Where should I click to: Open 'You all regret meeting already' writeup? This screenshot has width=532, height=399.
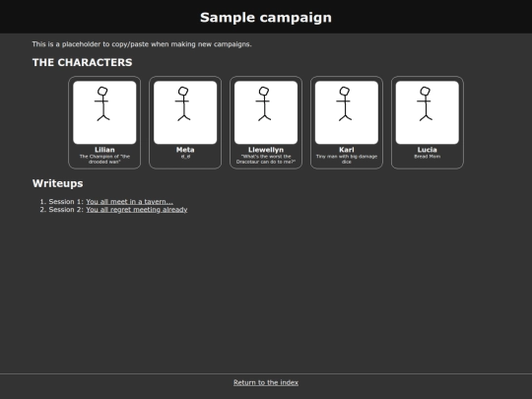click(136, 210)
